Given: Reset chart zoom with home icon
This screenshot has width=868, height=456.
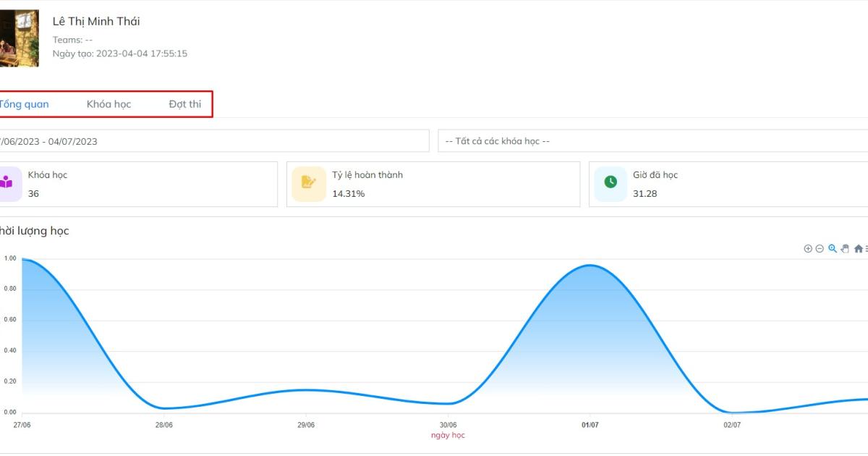Looking at the screenshot, I should point(858,249).
